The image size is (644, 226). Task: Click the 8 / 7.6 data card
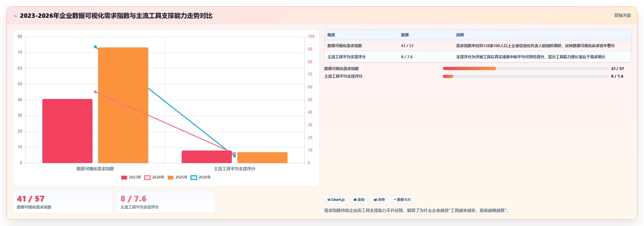coord(166,202)
